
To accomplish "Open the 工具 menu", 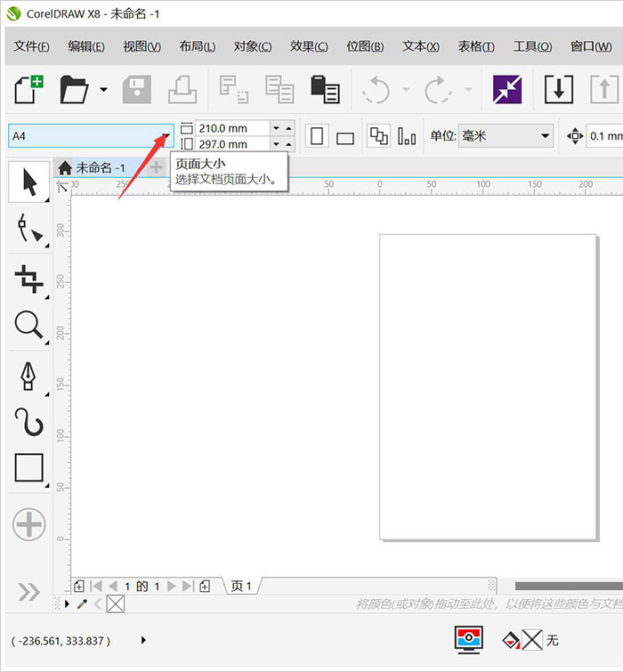I will 532,46.
